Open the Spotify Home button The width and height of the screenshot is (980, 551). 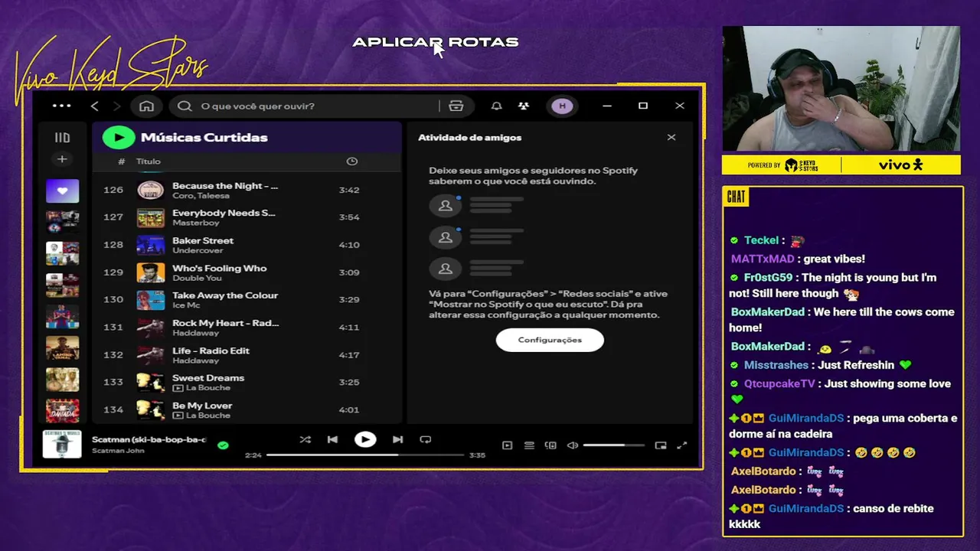click(x=146, y=106)
